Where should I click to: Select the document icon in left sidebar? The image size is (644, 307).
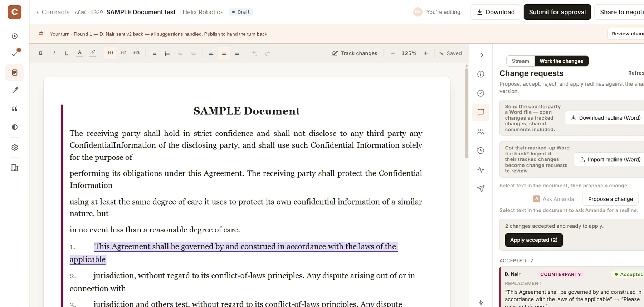pos(15,73)
